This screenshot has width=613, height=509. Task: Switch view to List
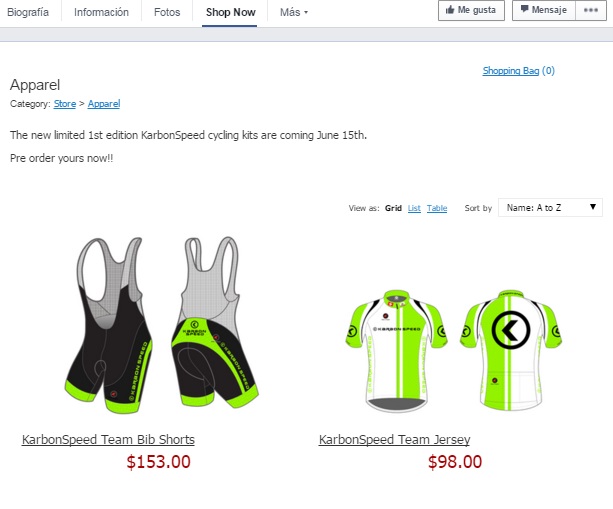[x=414, y=208]
